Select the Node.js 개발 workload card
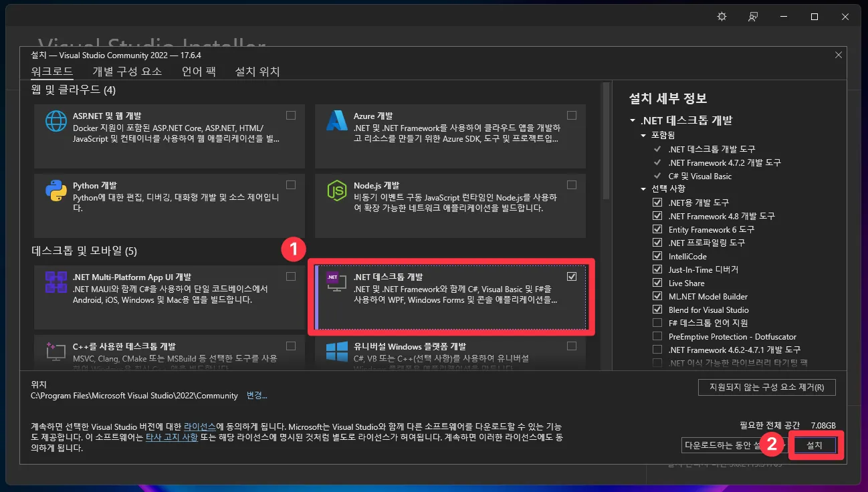 pyautogui.click(x=451, y=206)
